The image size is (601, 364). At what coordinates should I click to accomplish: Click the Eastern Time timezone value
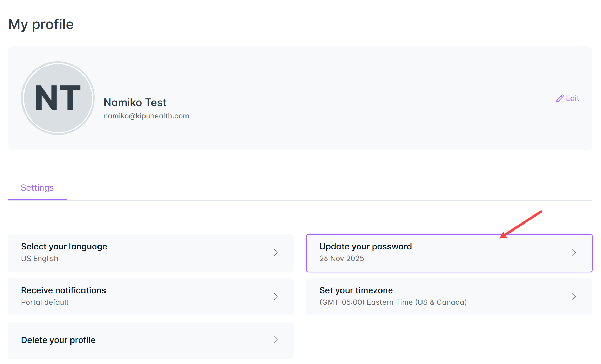click(x=393, y=302)
